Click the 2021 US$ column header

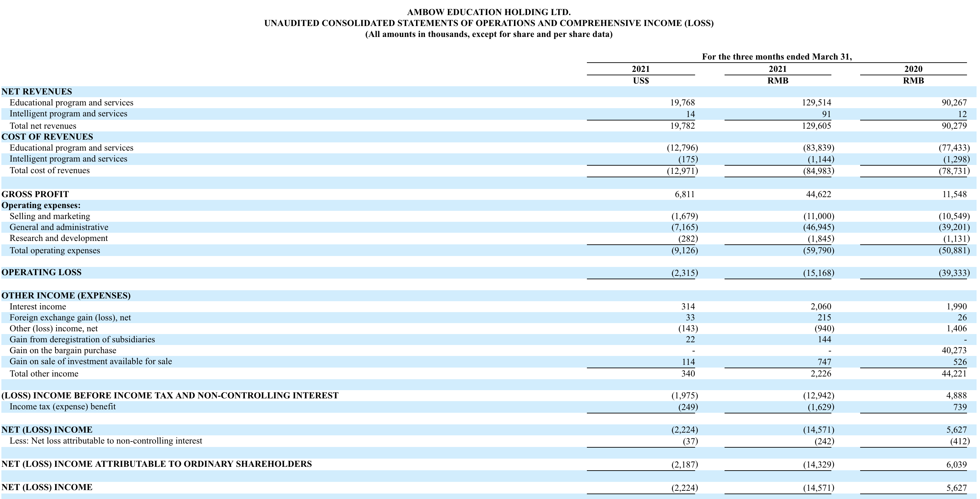641,75
